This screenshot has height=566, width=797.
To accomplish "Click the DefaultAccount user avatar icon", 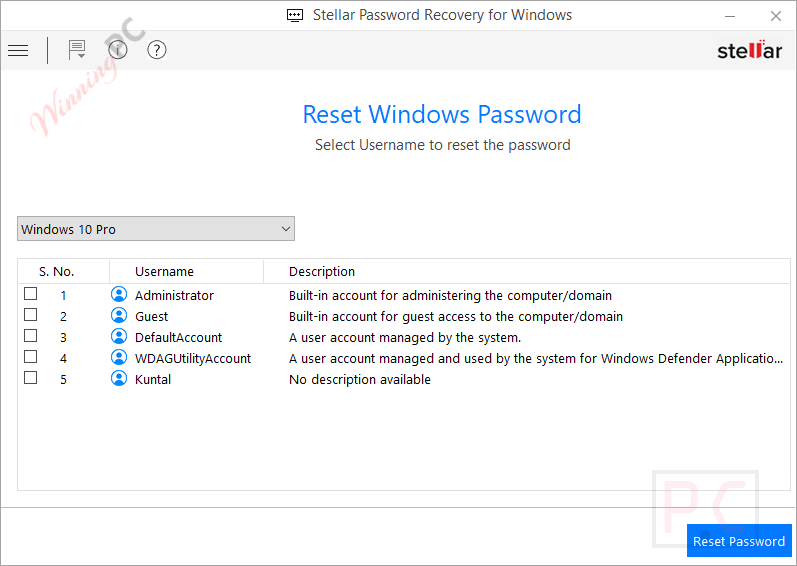I will 119,336.
